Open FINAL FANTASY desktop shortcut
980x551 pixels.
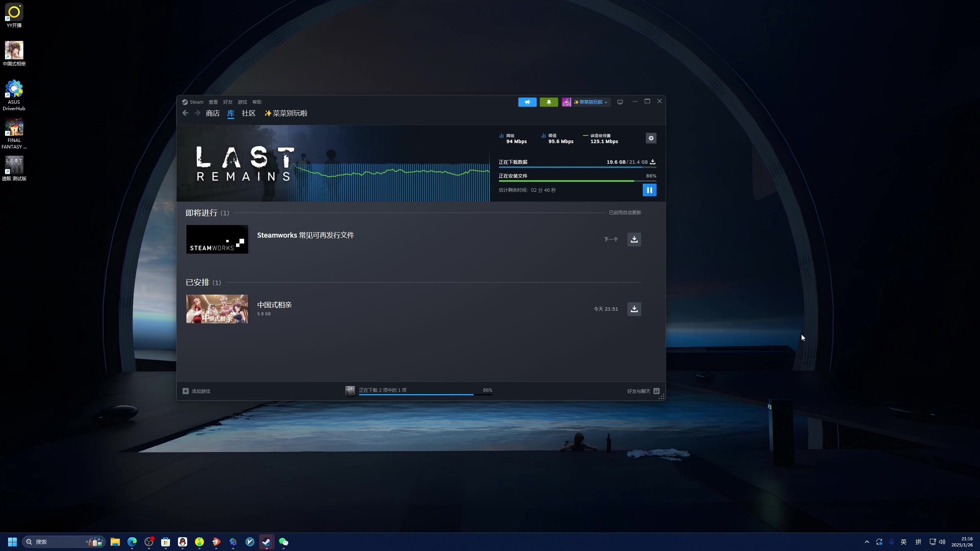[14, 134]
